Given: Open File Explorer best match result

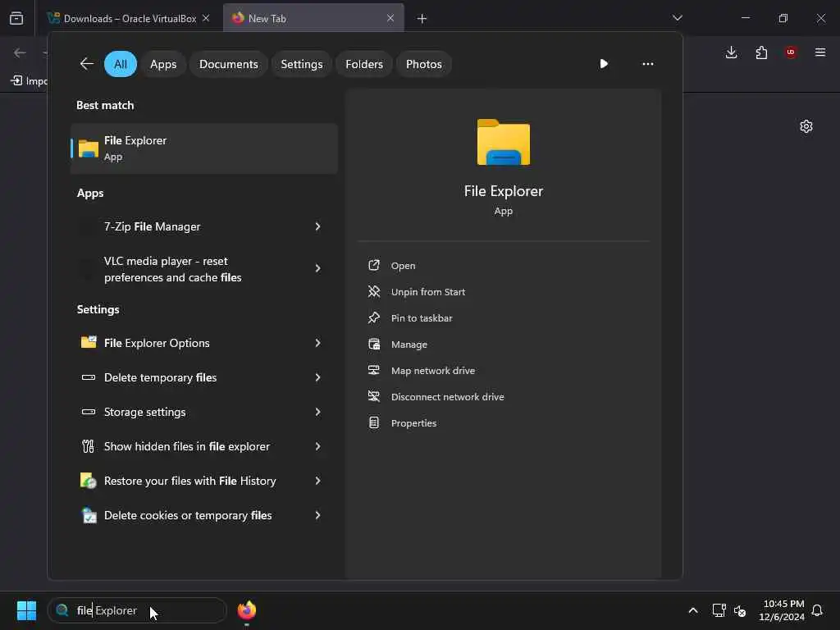Looking at the screenshot, I should pos(204,148).
